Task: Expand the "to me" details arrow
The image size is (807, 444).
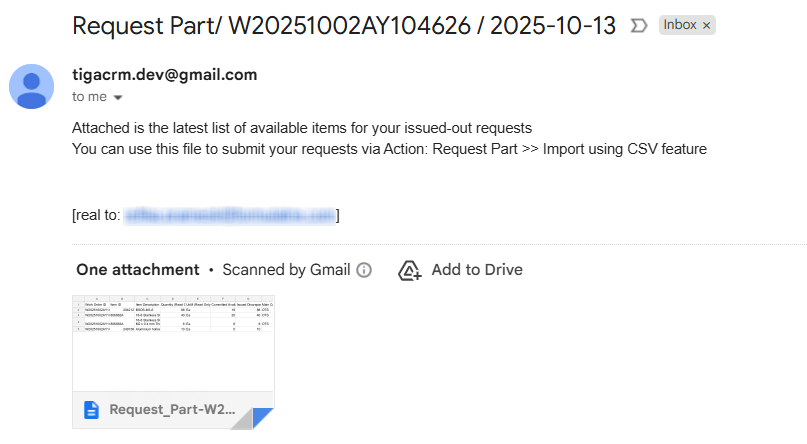Action: click(118, 98)
